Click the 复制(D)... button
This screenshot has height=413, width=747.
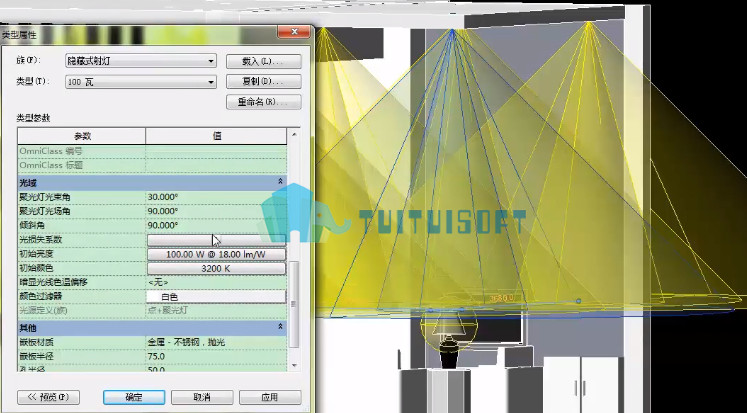[263, 81]
